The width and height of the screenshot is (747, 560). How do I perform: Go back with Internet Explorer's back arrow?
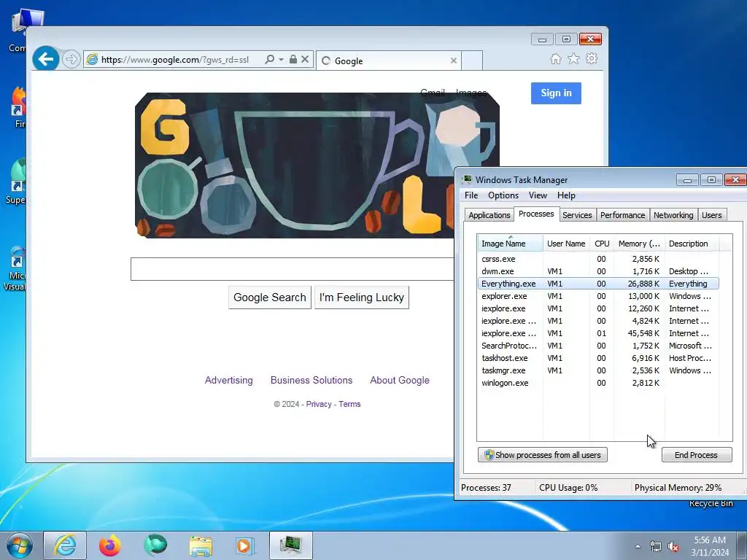(46, 59)
